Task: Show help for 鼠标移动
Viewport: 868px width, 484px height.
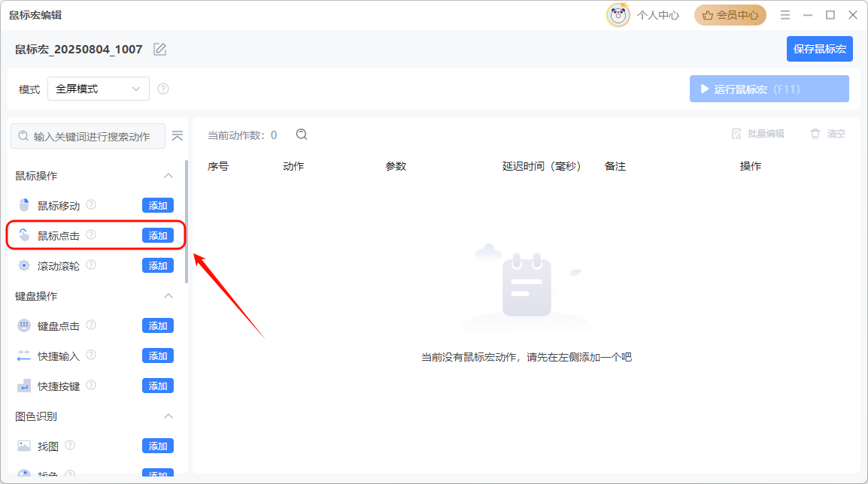Action: (x=91, y=204)
